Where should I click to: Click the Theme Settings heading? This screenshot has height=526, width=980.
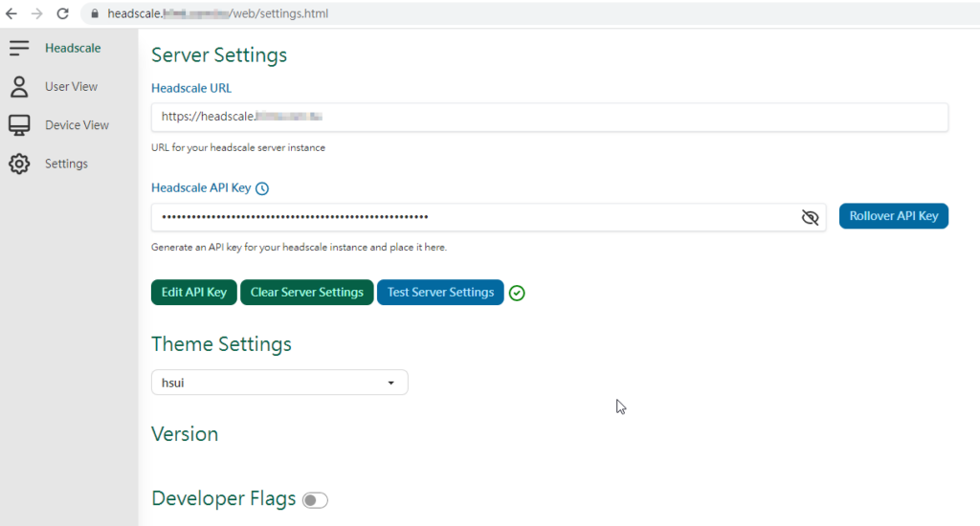click(x=221, y=344)
